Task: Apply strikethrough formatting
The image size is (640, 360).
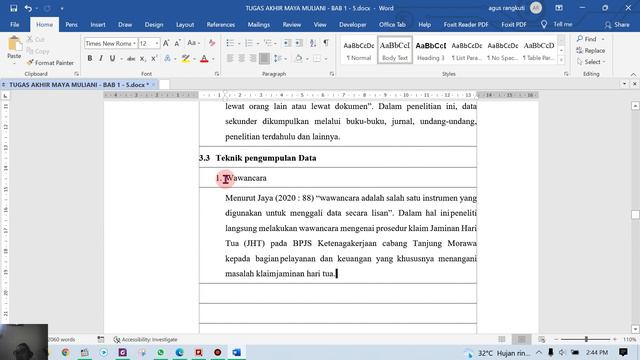Action: click(x=131, y=59)
